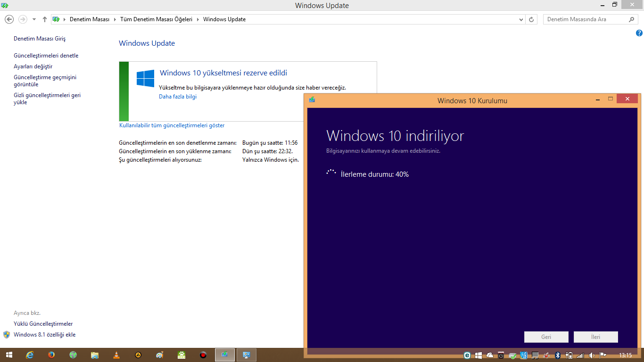Screen dimensions: 644x362
Task: Open recent locations dropdown next to forward arrow
Action: [34, 19]
